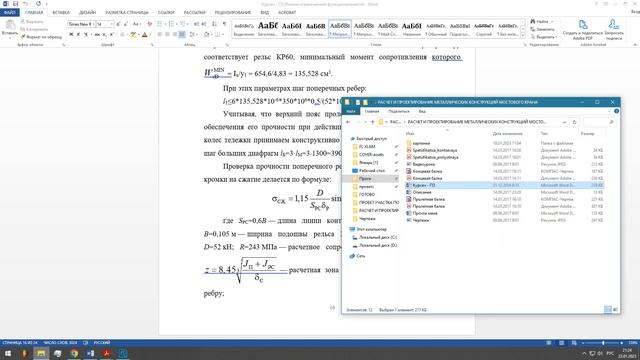The image size is (640, 360).
Task: Go up one folder in Explorer
Action: [372, 122]
